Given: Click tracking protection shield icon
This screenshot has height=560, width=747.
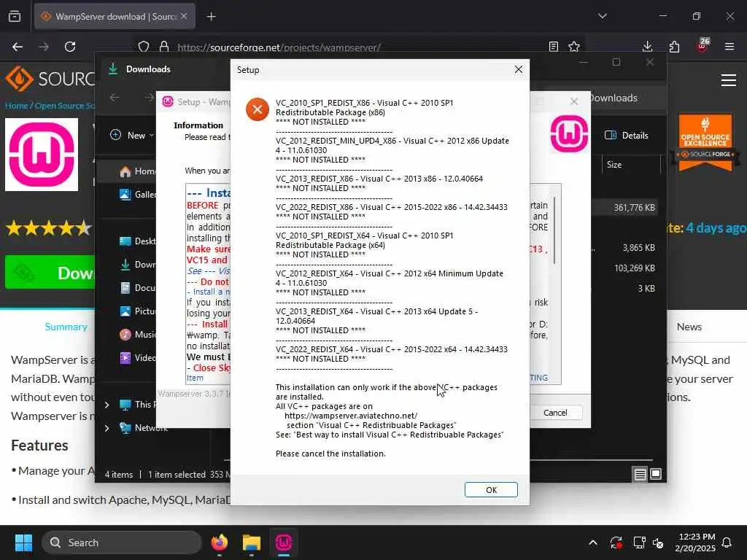Looking at the screenshot, I should [x=144, y=47].
